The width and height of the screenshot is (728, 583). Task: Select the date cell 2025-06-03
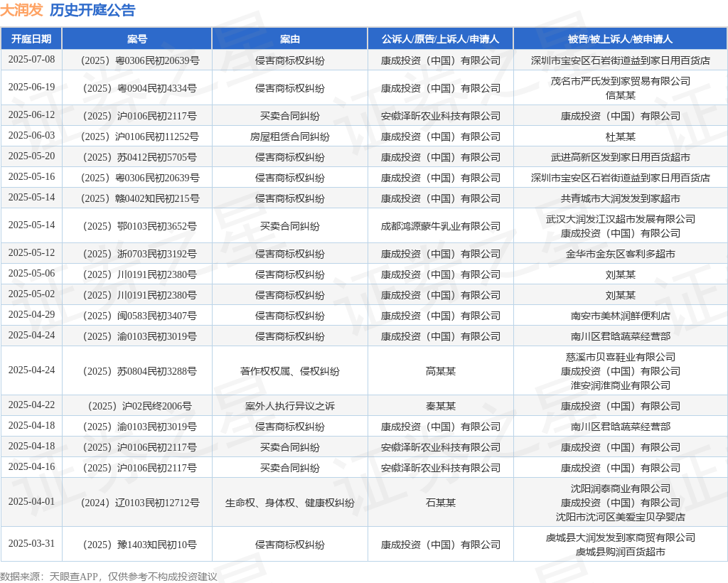click(x=31, y=136)
